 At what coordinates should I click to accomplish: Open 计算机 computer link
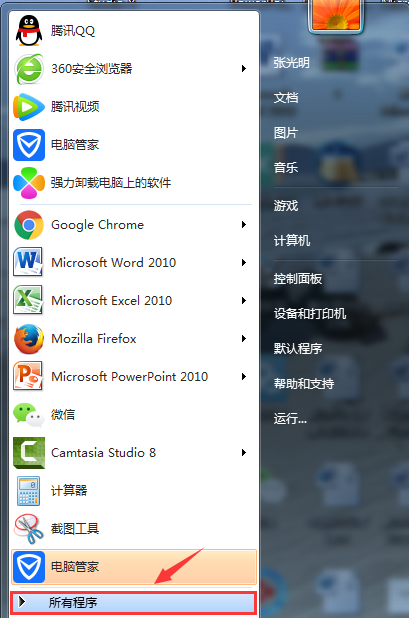point(292,240)
